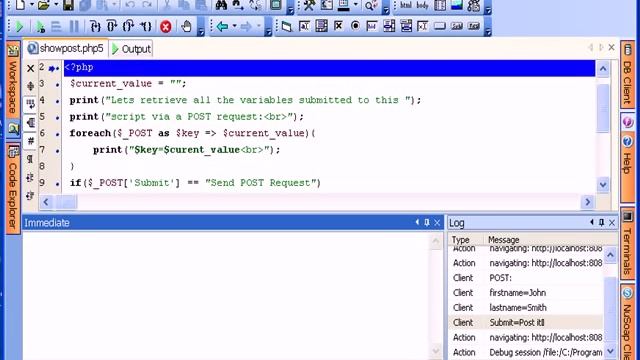640x360 pixels.
Task: Click editor horizontal scrollbar right arrow
Action: [x=587, y=202]
